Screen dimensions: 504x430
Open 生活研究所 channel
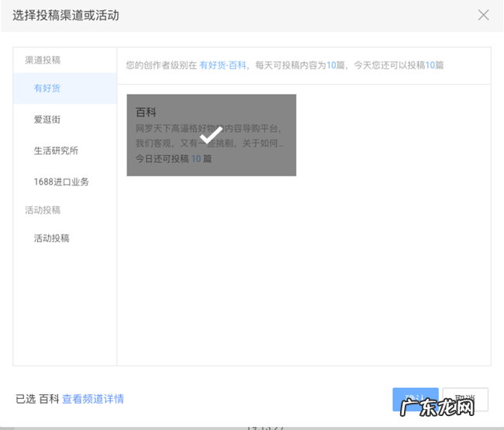tap(56, 151)
